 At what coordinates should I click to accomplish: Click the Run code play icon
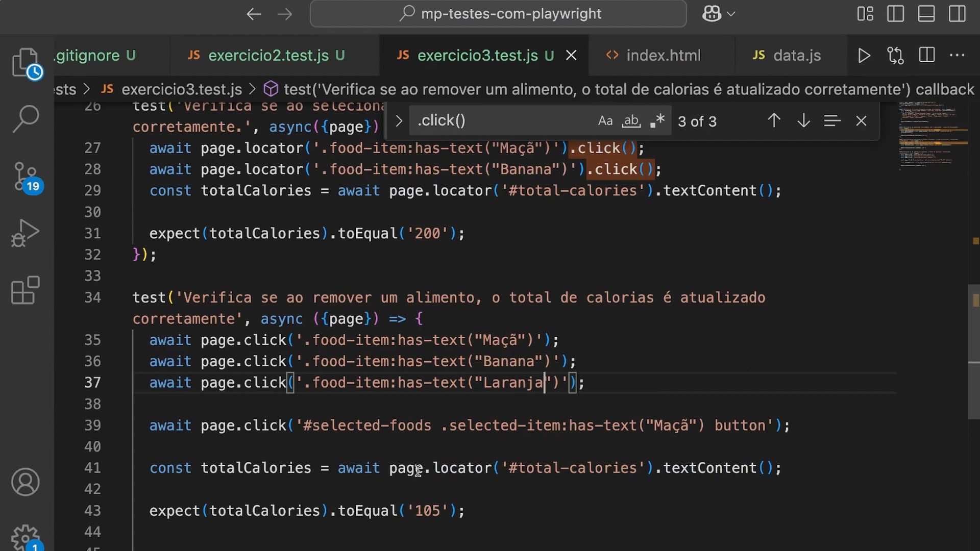864,55
